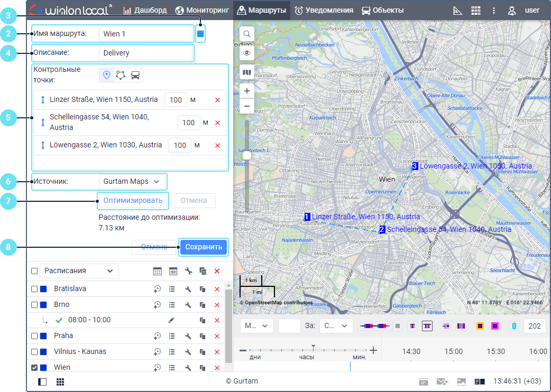Screen dimensions: 551x392
Task: Toggle the Wien route checkbox
Action: pyautogui.click(x=34, y=368)
